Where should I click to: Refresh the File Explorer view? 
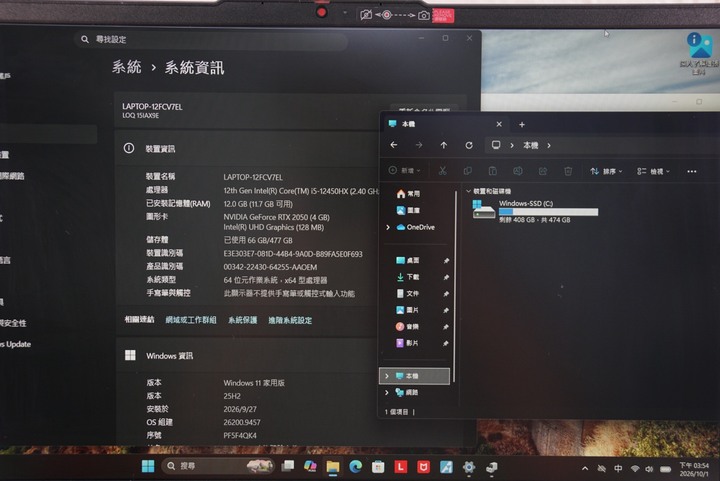(x=469, y=145)
